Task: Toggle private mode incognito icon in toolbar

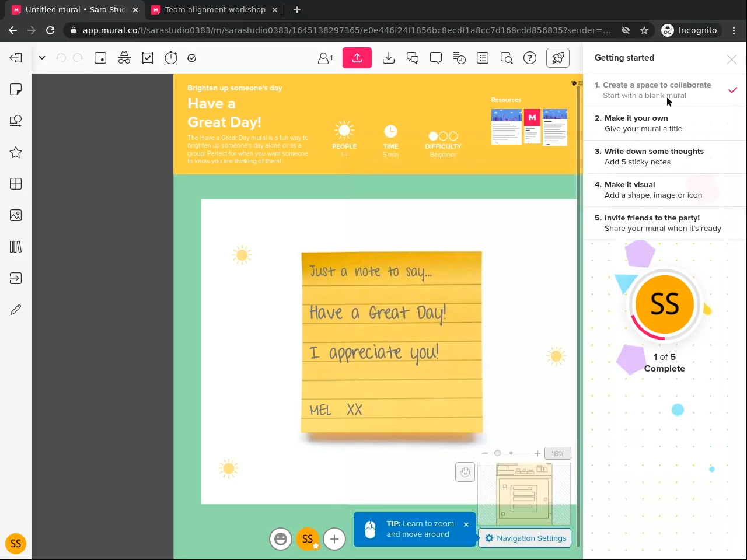Action: coord(124,58)
